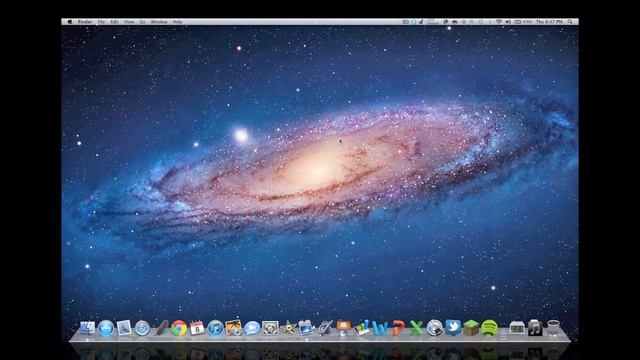
Task: Open the Mail stamp icon in Dock
Action: (124, 328)
